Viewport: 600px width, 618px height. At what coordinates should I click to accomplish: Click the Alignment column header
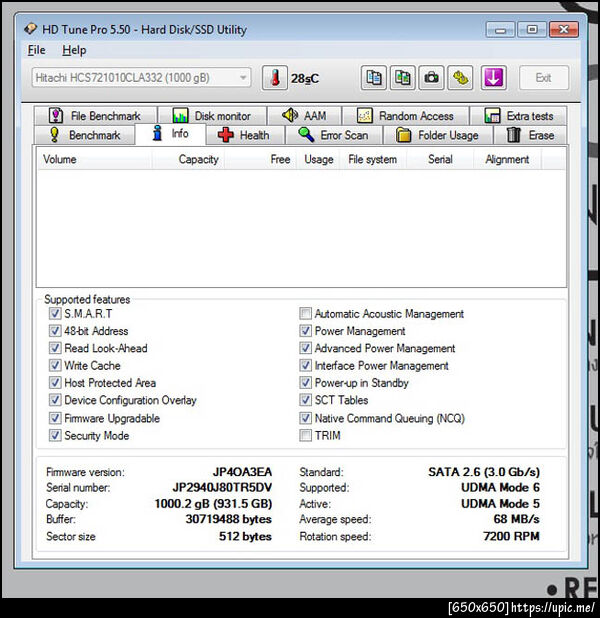click(507, 159)
